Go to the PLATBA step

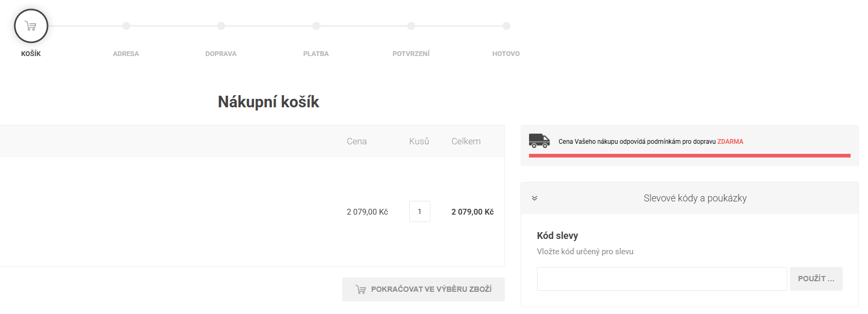point(316,54)
